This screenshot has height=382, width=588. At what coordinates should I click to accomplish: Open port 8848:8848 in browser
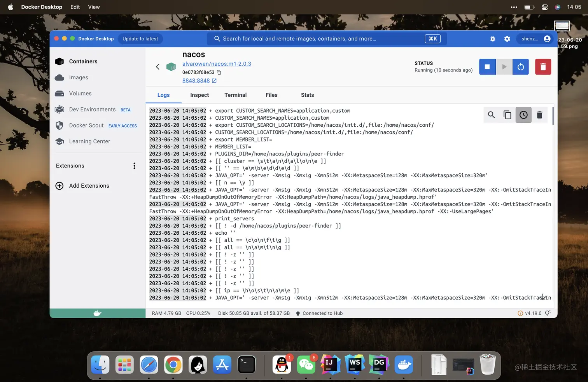point(199,80)
